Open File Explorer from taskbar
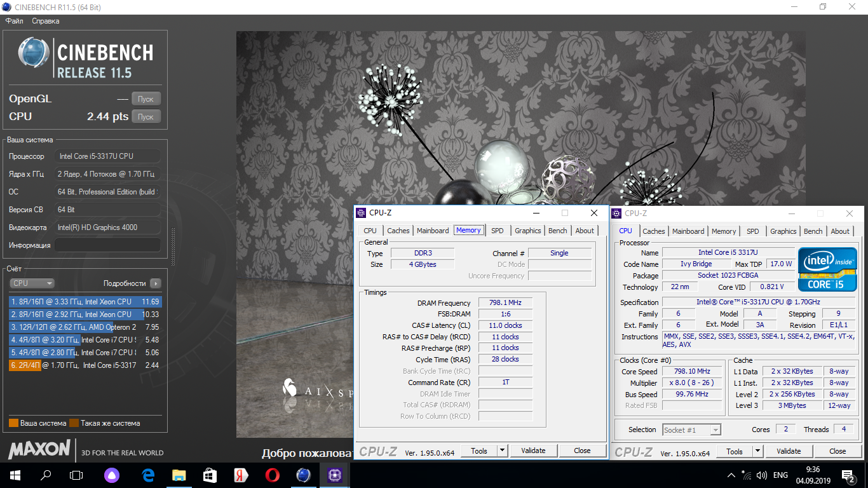The height and width of the screenshot is (488, 868). point(179,475)
